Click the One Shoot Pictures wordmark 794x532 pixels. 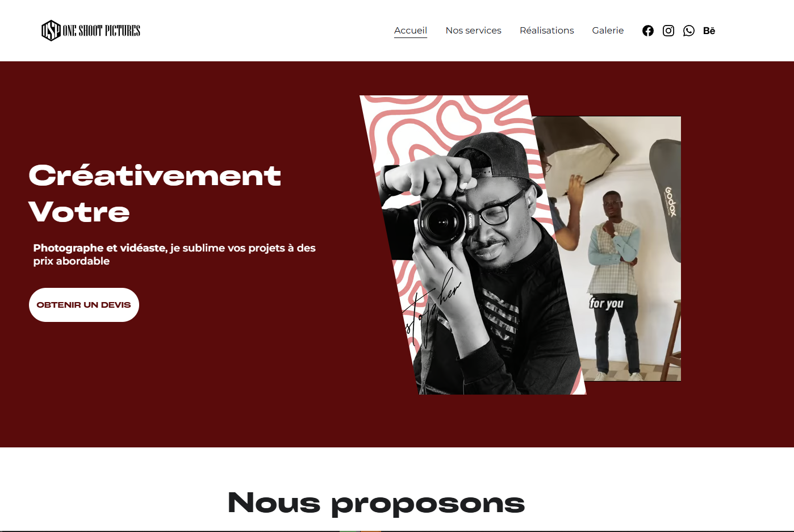(x=102, y=31)
